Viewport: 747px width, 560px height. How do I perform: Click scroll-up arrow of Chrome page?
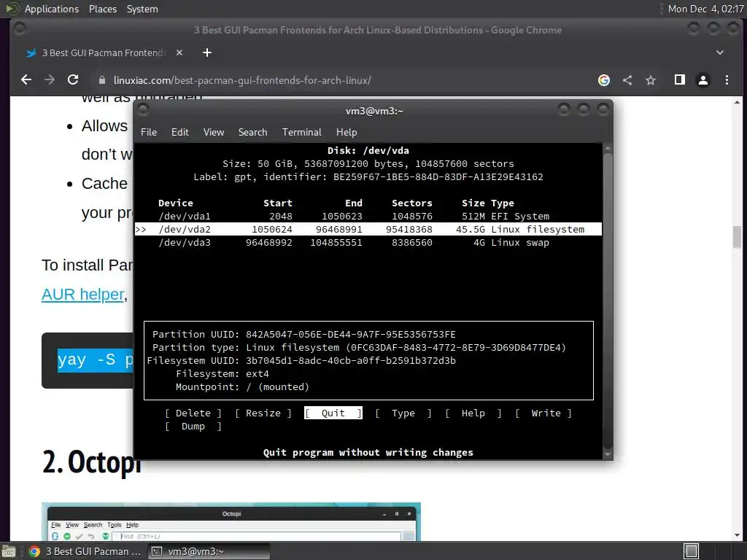[x=737, y=102]
